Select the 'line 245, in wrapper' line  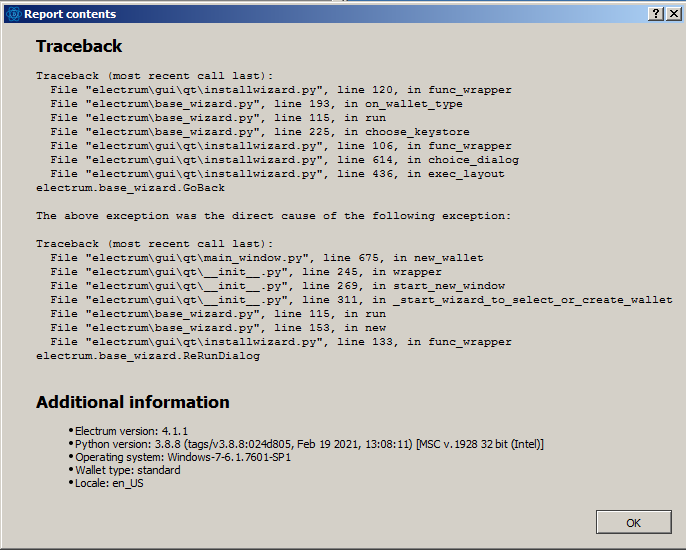[x=246, y=272]
